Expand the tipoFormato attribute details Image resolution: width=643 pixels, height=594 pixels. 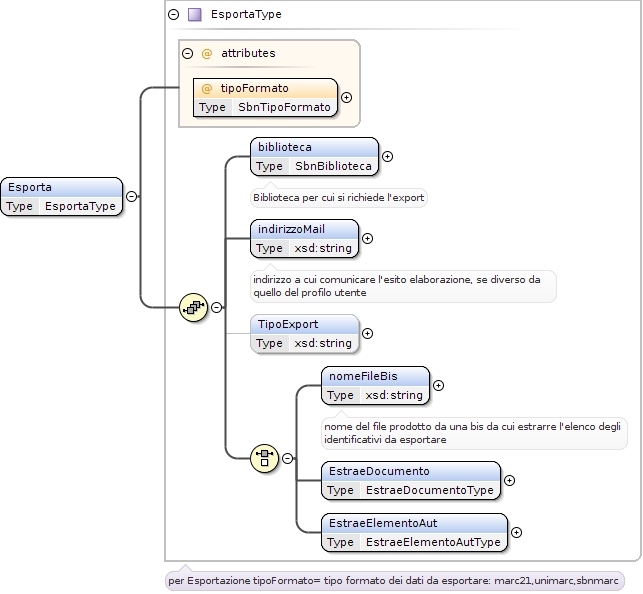tap(347, 98)
